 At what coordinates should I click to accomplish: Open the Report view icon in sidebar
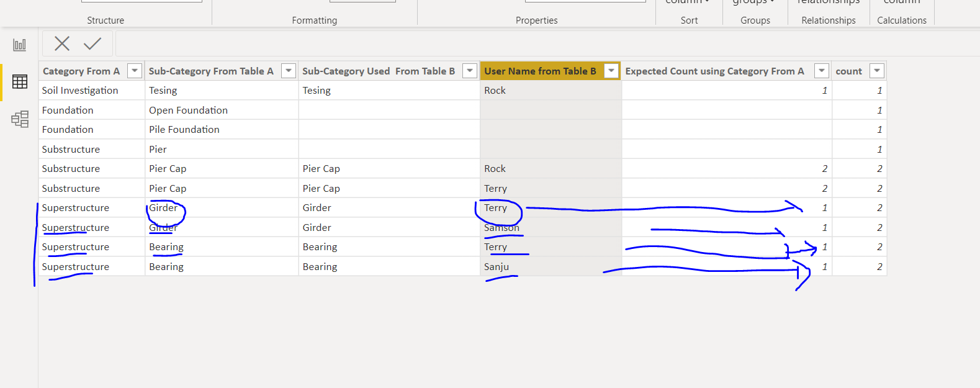pyautogui.click(x=20, y=45)
